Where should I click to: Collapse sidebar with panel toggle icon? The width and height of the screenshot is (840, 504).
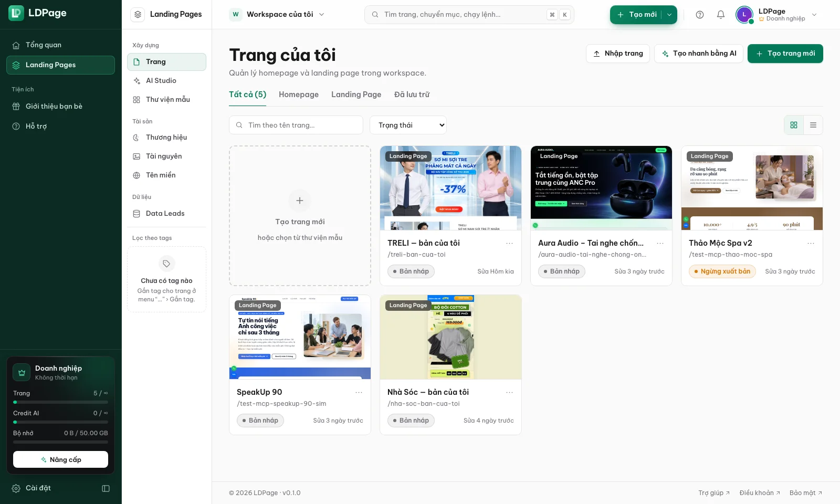coord(106,488)
